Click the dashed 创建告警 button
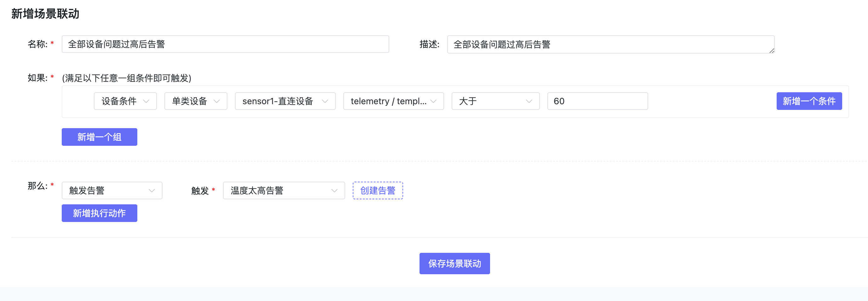This screenshot has height=301, width=868. click(377, 190)
